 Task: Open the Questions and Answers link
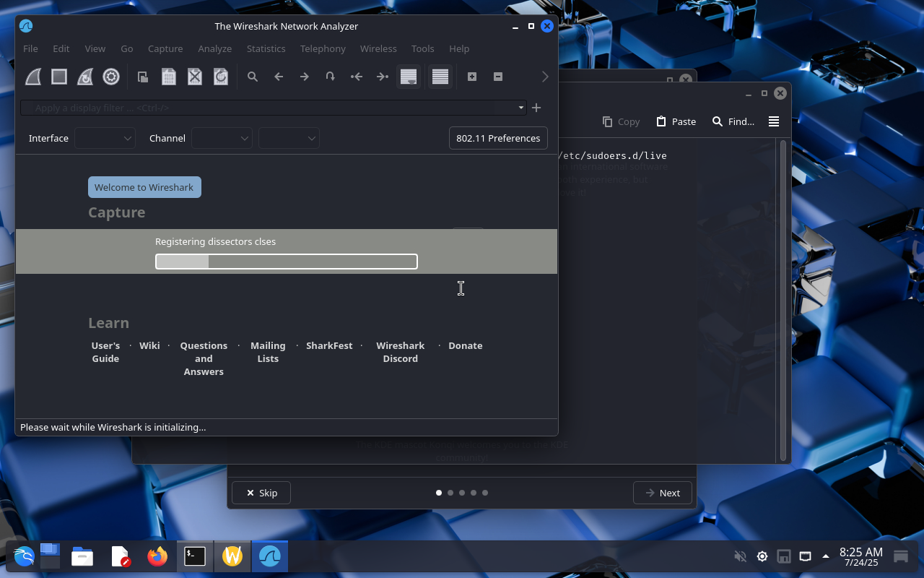coord(204,358)
